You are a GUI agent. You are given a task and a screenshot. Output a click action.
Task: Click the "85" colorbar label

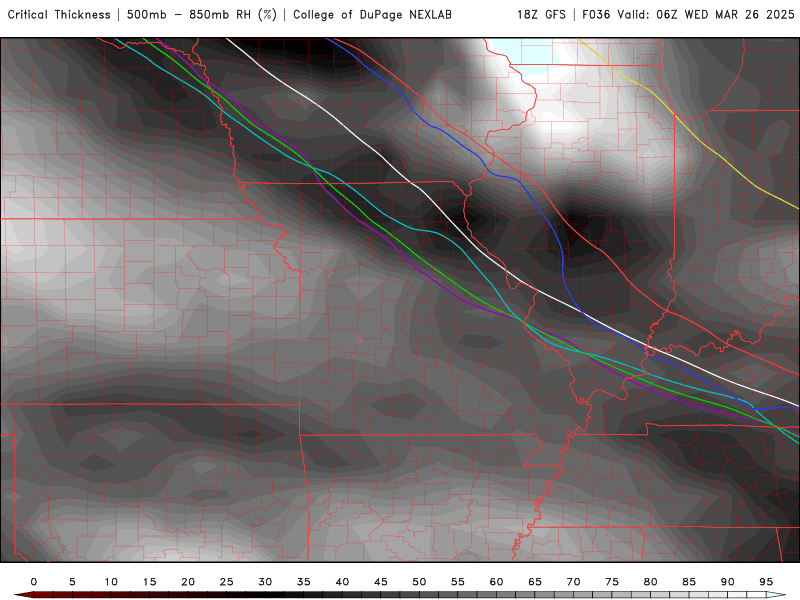click(689, 582)
